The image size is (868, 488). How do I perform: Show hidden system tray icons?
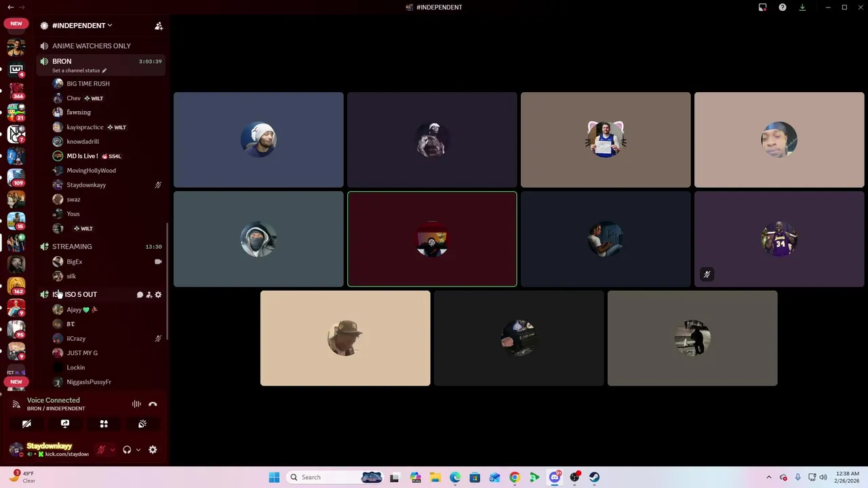pyautogui.click(x=768, y=477)
